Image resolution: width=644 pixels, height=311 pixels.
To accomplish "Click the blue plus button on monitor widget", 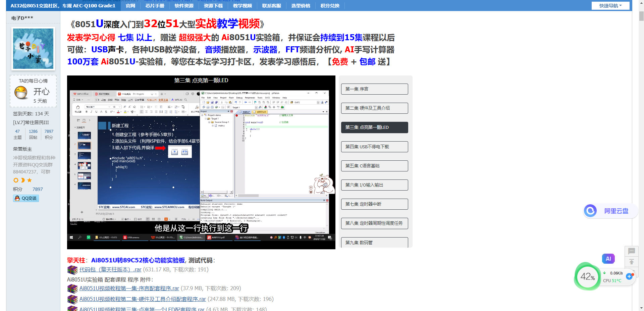I will tap(629, 276).
